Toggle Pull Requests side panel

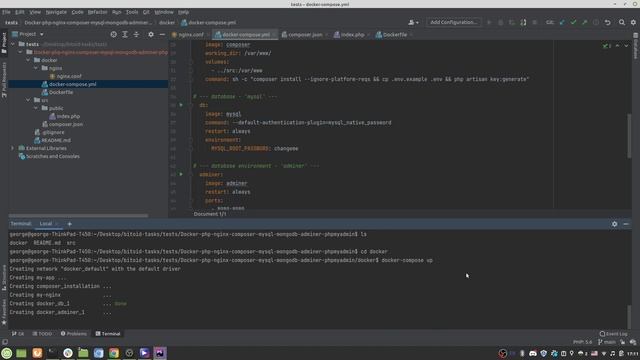click(x=4, y=80)
